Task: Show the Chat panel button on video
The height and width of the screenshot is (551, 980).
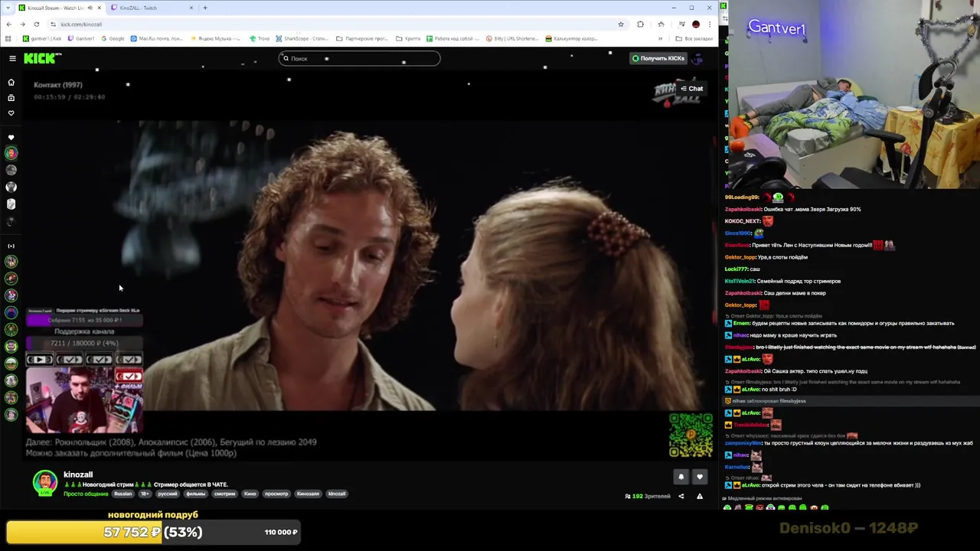Action: [x=692, y=89]
